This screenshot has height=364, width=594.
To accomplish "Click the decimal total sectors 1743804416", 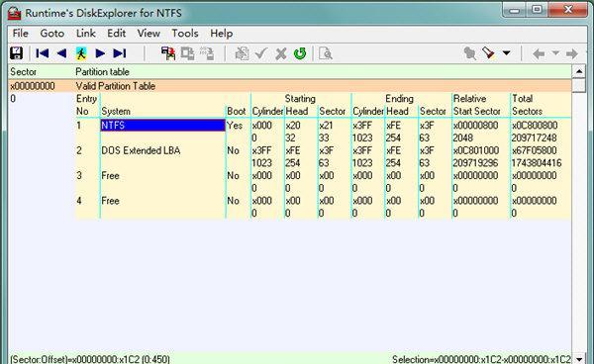I will [x=537, y=163].
